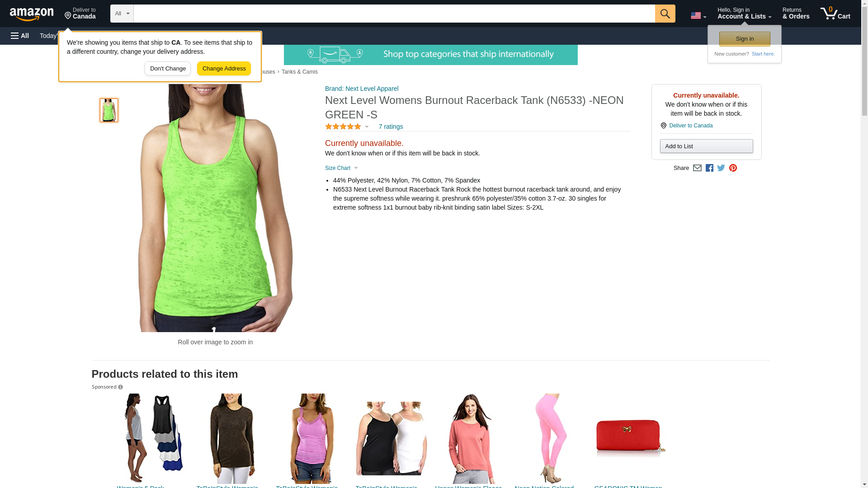Dismiss with Don't Change button

[x=168, y=69]
